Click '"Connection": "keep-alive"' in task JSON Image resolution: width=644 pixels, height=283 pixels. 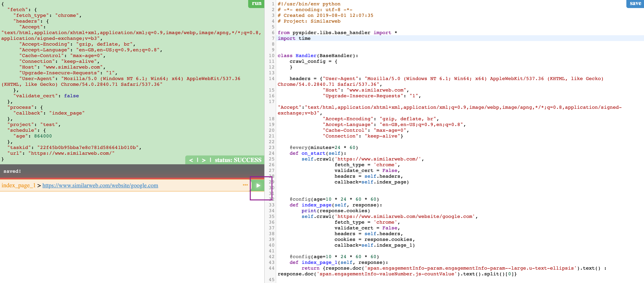pyautogui.click(x=59, y=61)
